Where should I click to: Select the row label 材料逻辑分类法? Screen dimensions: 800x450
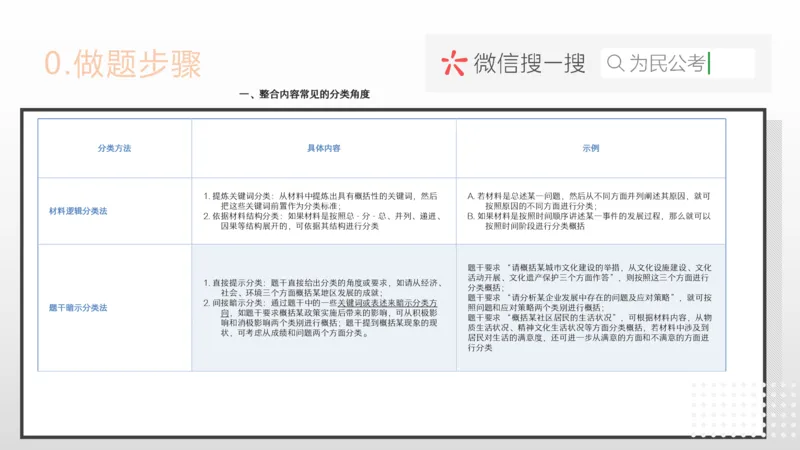pyautogui.click(x=78, y=211)
